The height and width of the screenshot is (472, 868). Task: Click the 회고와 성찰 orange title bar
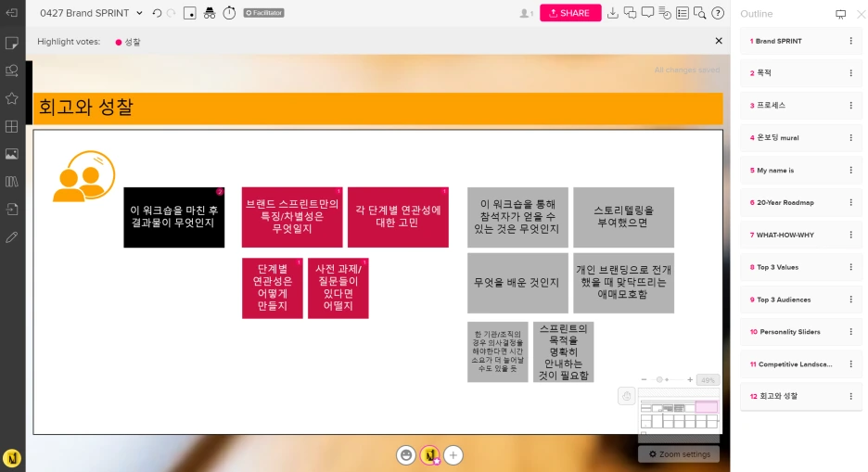[x=378, y=108]
